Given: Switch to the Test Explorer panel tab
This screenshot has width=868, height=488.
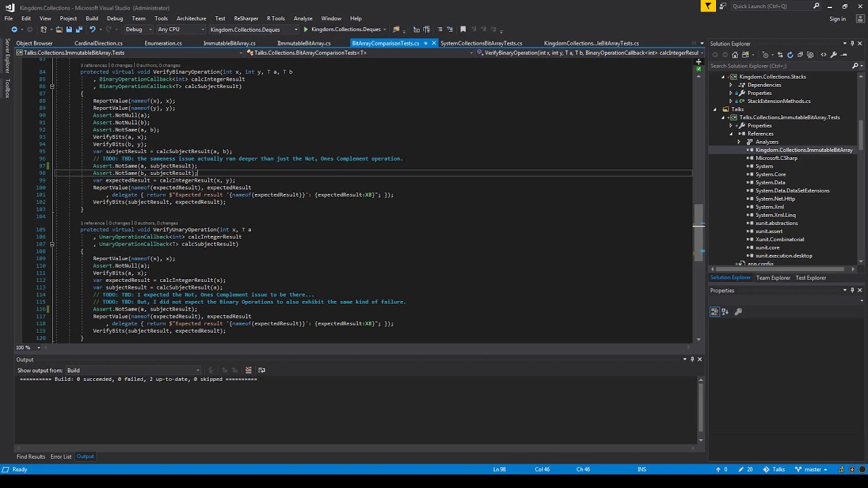Looking at the screenshot, I should point(810,278).
